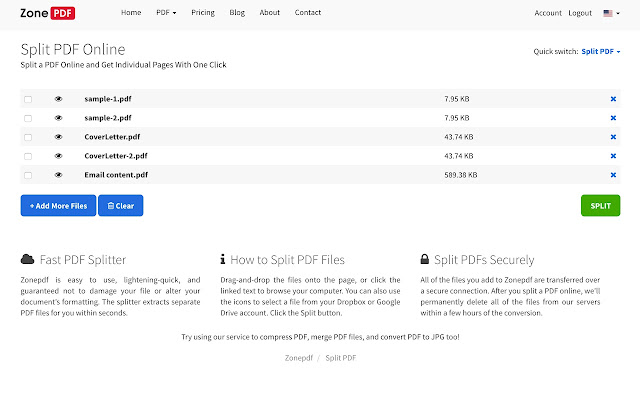Screen dimensions: 640x400
Task: Go to the Pricing page
Action: click(203, 13)
